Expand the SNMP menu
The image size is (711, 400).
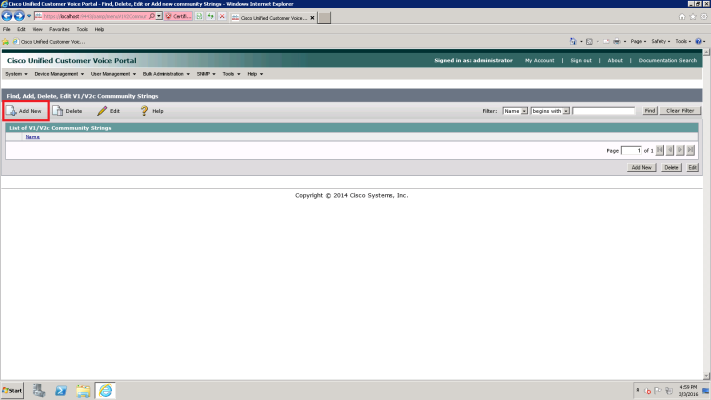pyautogui.click(x=206, y=74)
